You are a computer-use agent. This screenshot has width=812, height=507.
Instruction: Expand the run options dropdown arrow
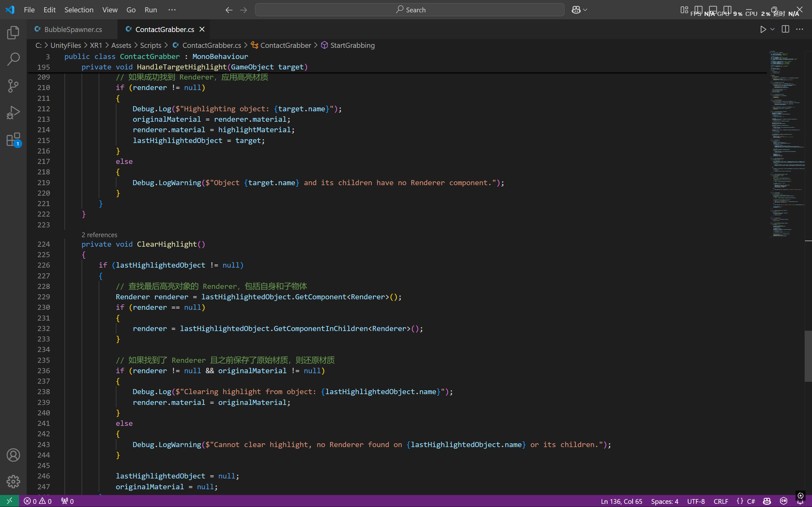tap(772, 29)
